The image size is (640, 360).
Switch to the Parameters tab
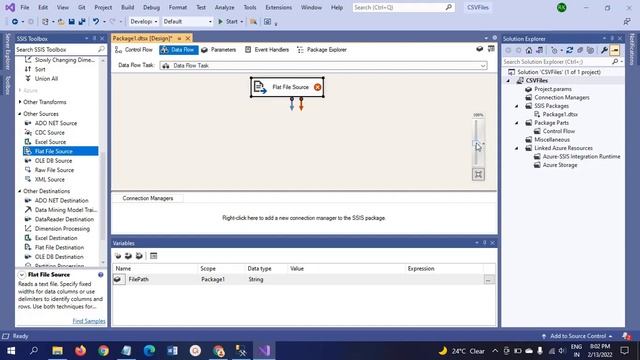pyautogui.click(x=219, y=50)
